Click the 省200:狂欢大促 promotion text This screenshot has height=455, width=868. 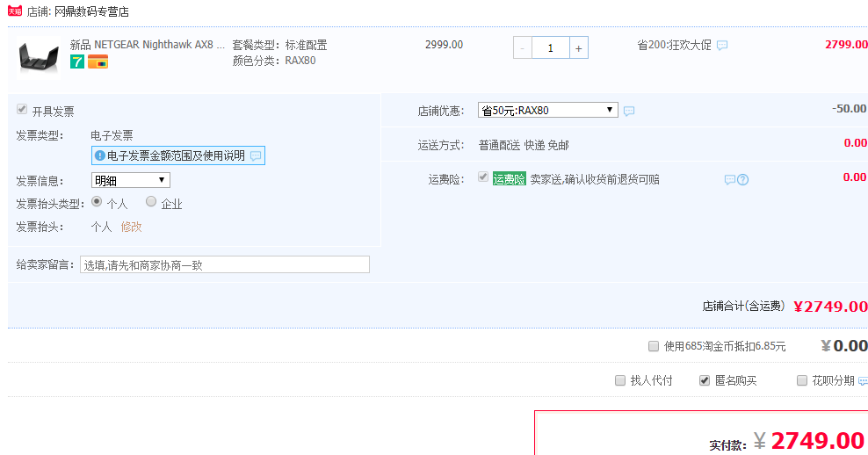point(674,46)
